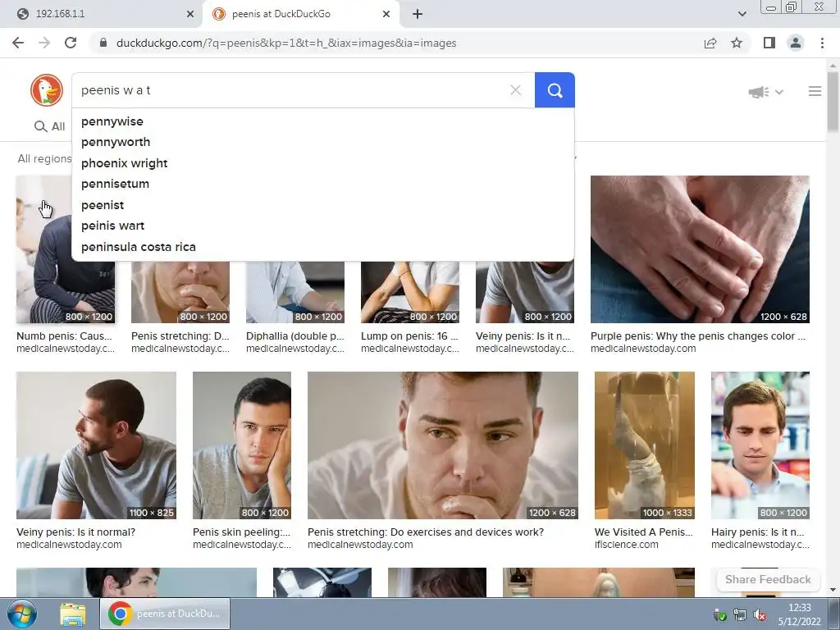The width and height of the screenshot is (840, 630).
Task: Open a new tab with plus
Action: [x=418, y=14]
